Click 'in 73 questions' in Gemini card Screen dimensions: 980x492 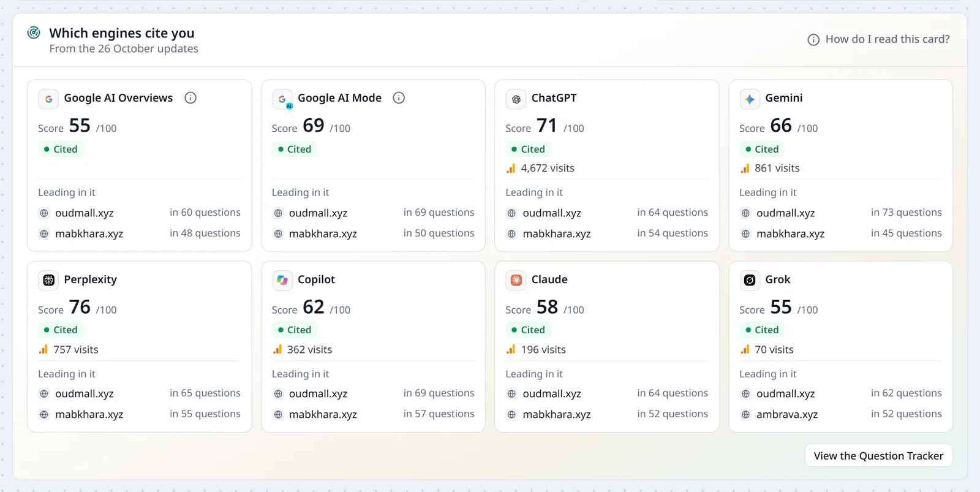907,213
